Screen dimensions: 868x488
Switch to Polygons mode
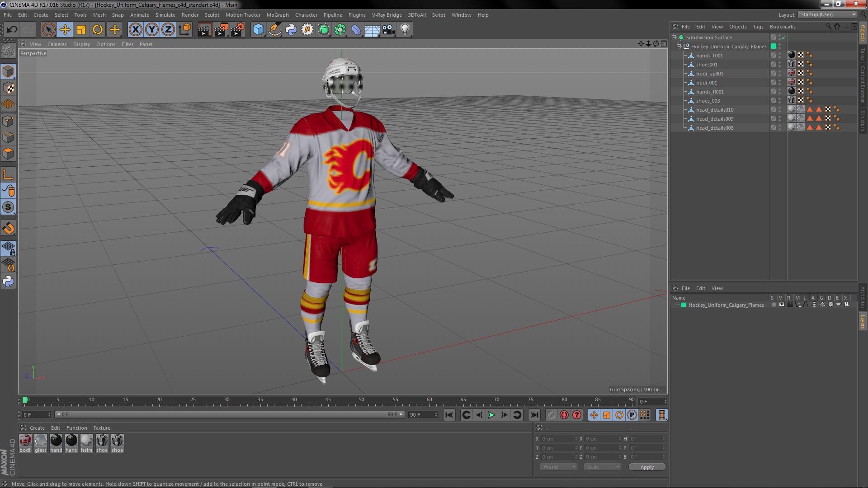coord(8,154)
